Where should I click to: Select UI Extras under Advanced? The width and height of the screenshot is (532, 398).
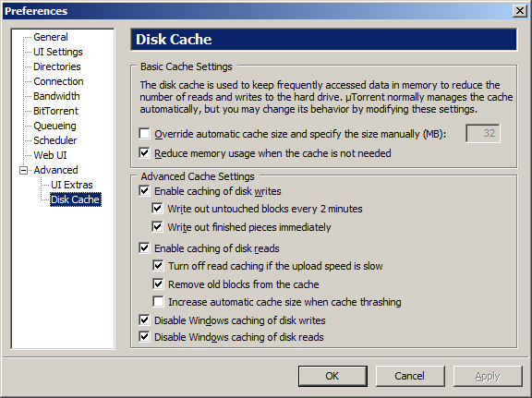[72, 185]
